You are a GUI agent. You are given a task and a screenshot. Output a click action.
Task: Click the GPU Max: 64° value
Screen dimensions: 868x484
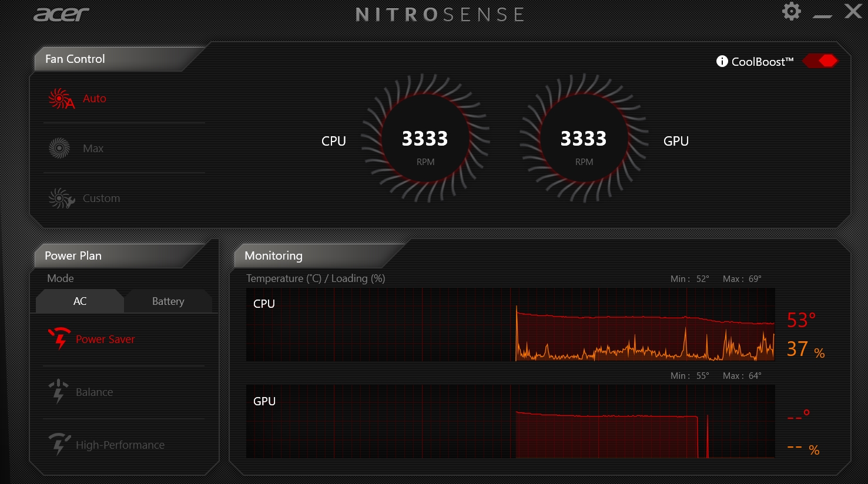(x=742, y=376)
